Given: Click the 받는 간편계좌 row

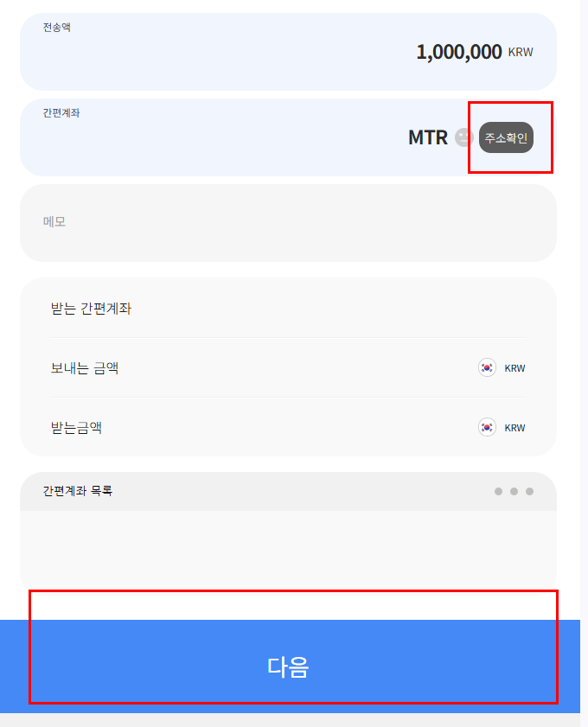Looking at the screenshot, I should (x=288, y=309).
